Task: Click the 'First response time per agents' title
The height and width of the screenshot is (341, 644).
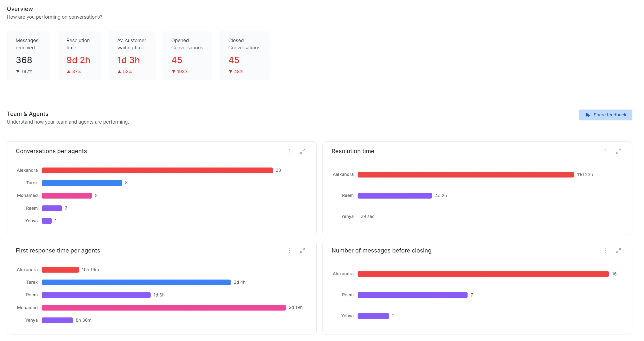Action: [x=58, y=251]
